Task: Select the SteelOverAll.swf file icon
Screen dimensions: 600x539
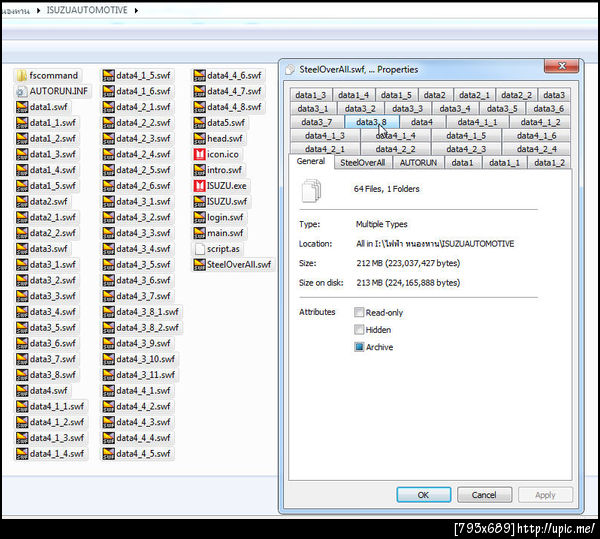Action: point(199,264)
